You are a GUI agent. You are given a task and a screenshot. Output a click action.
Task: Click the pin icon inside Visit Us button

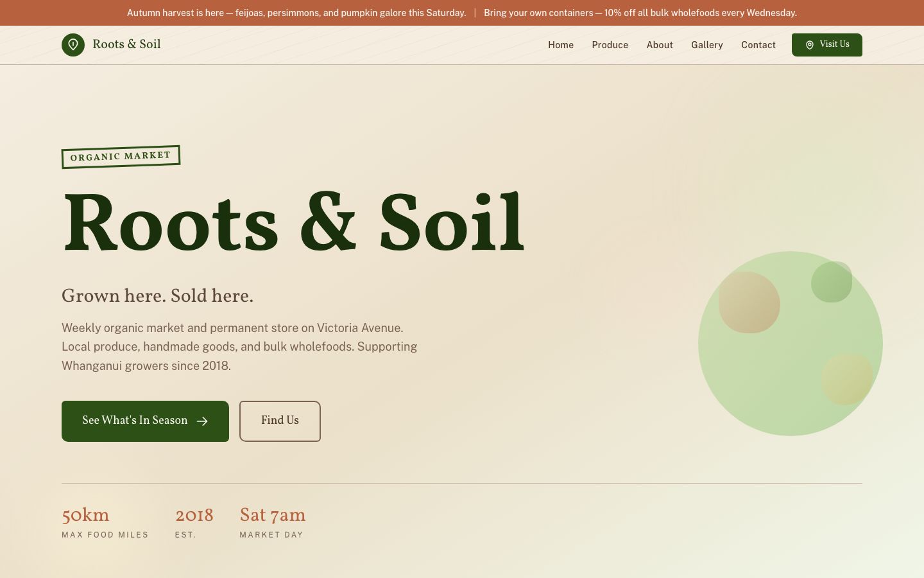point(810,45)
